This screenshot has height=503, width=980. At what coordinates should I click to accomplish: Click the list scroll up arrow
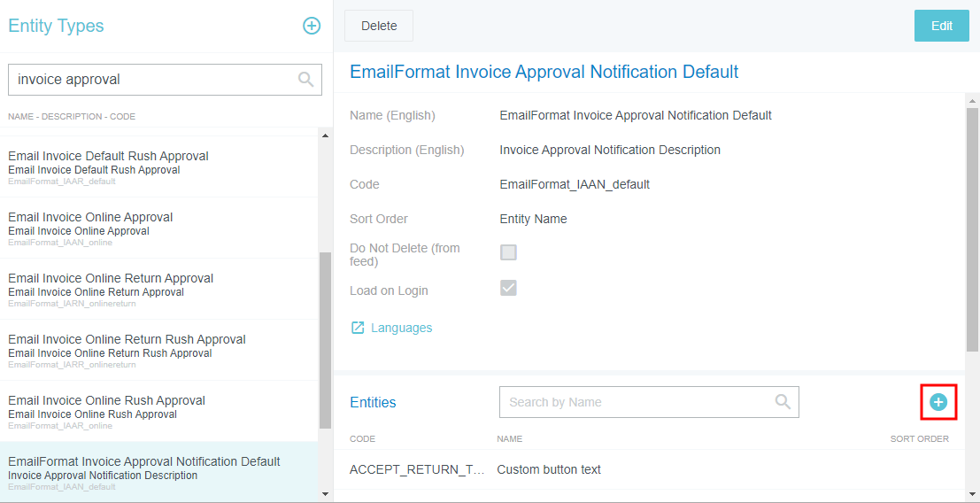pos(324,135)
